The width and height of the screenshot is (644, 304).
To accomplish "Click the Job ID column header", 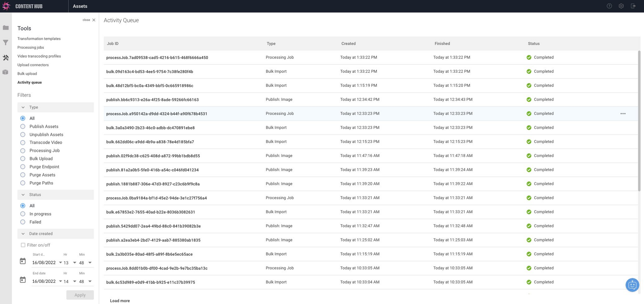I will 113,44.
